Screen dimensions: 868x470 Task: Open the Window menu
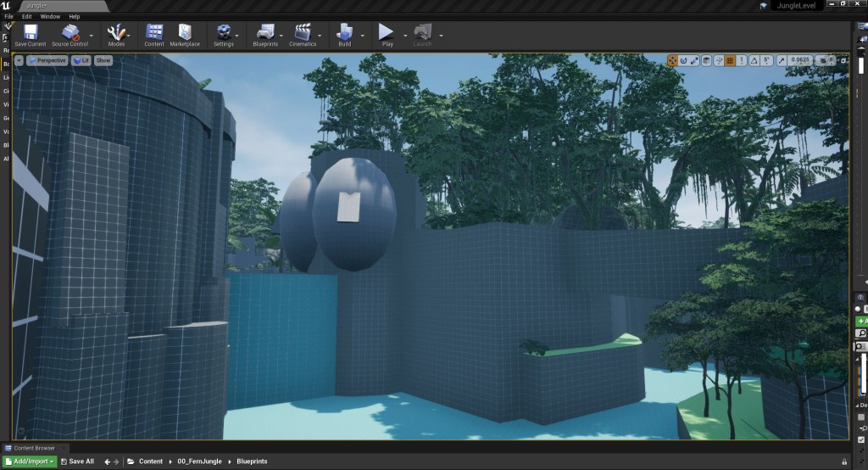pos(50,16)
